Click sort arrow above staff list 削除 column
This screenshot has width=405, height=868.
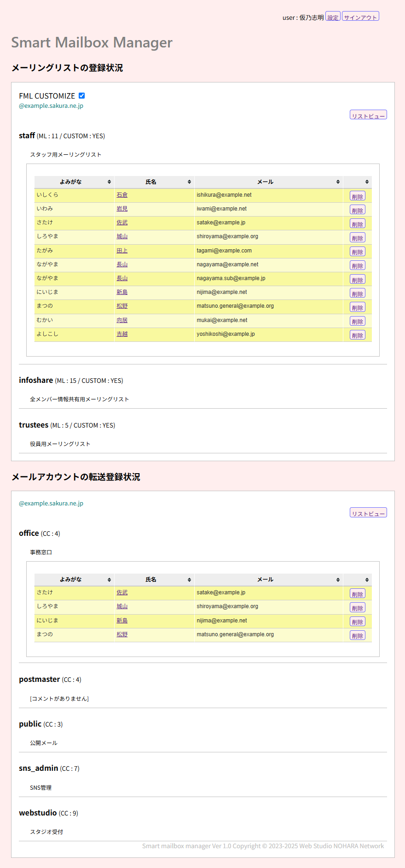[367, 182]
